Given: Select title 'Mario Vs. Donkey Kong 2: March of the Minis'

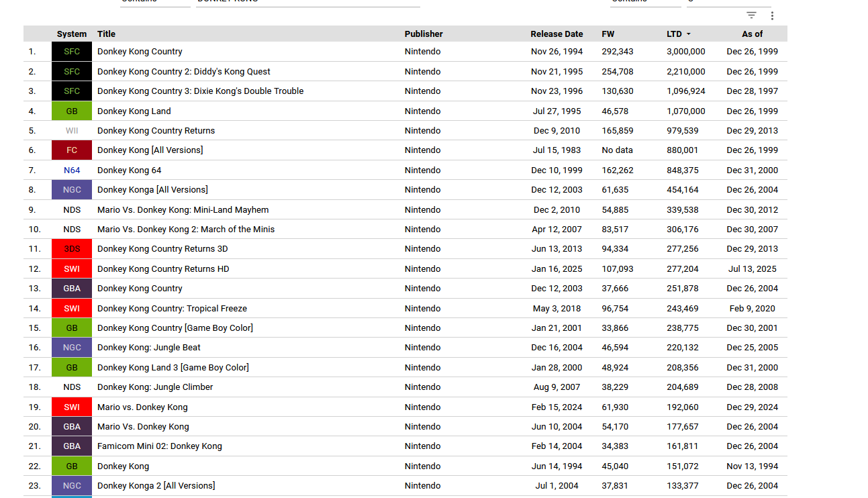Looking at the screenshot, I should click(186, 230).
